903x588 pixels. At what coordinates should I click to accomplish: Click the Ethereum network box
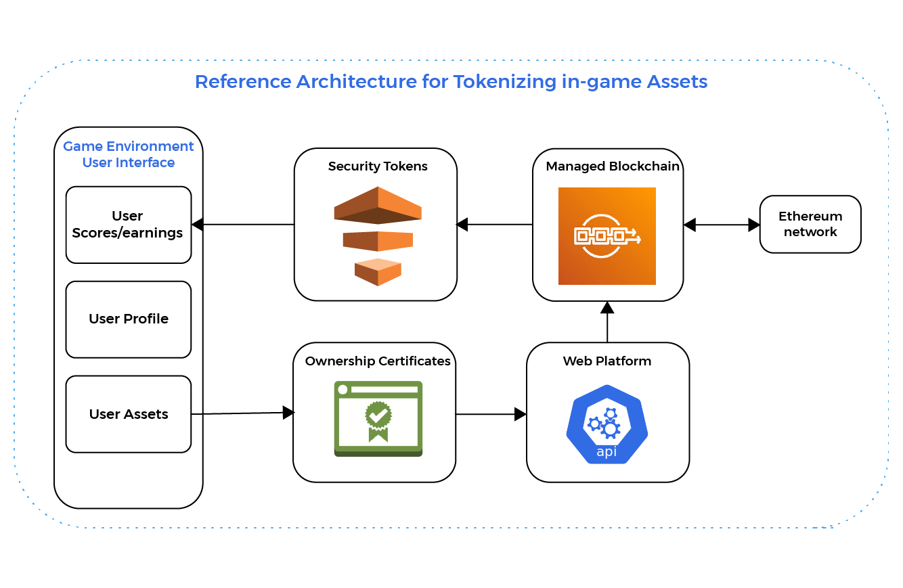click(810, 225)
